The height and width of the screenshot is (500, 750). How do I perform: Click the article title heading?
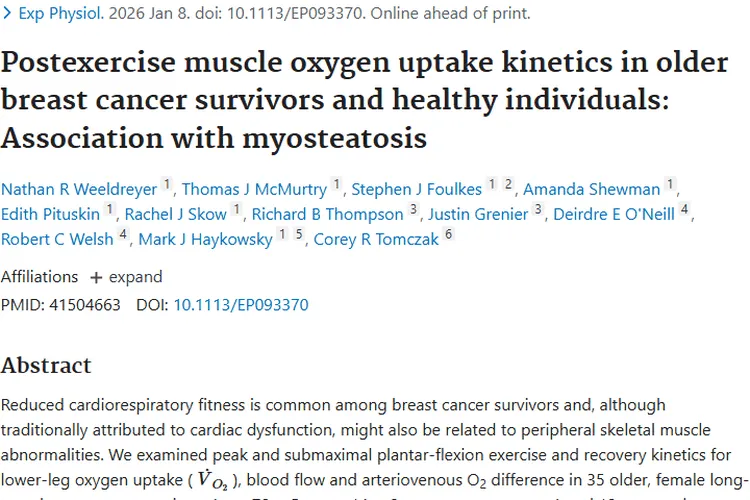(x=364, y=99)
